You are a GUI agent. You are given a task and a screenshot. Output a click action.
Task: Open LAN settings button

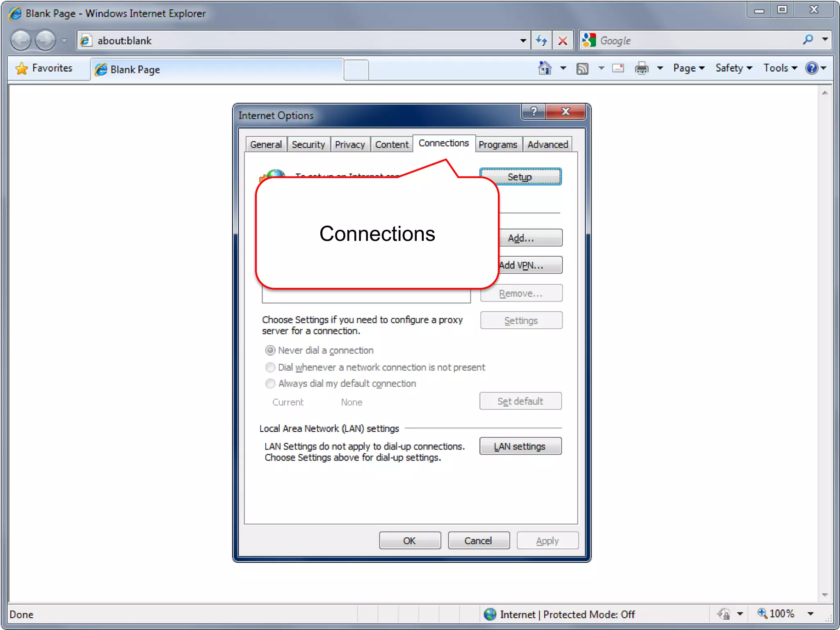click(x=520, y=446)
